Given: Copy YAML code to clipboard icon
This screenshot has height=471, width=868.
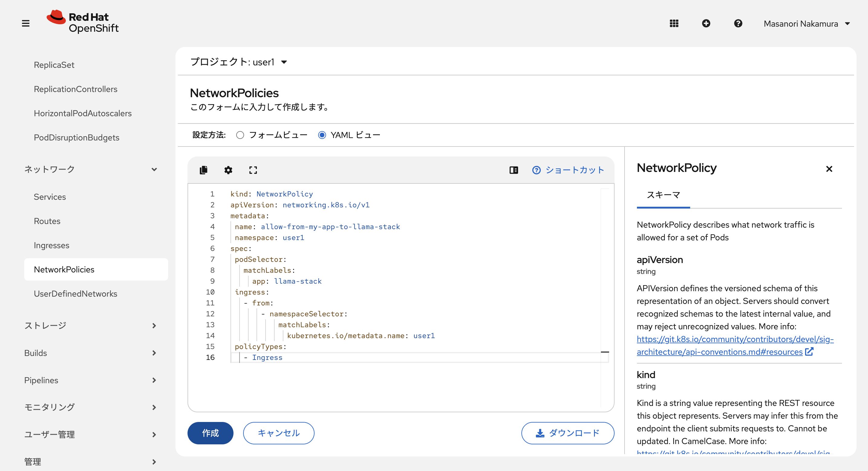Looking at the screenshot, I should [204, 170].
